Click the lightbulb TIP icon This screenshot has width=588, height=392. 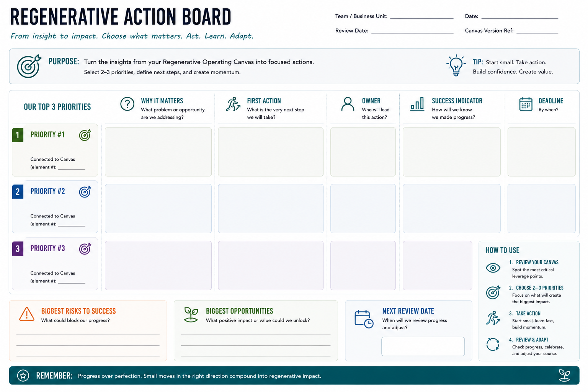(456, 65)
